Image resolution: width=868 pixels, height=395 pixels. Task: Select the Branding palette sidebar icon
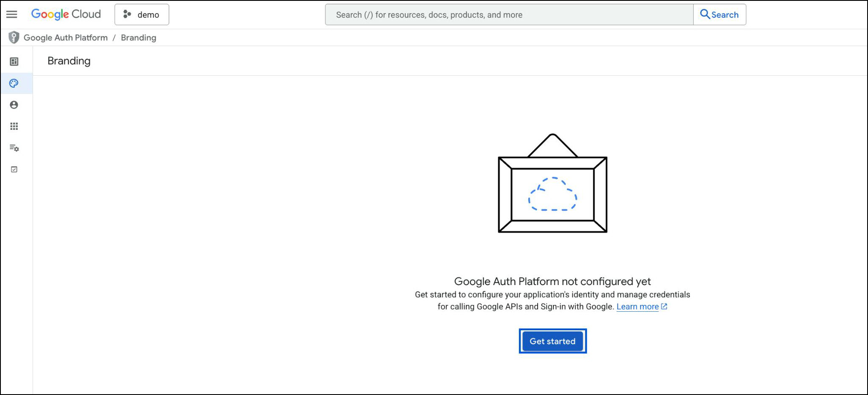[x=14, y=83]
